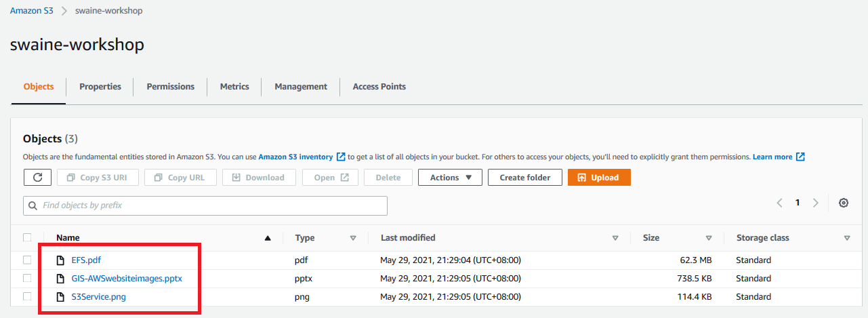Click the Upload button

point(599,178)
